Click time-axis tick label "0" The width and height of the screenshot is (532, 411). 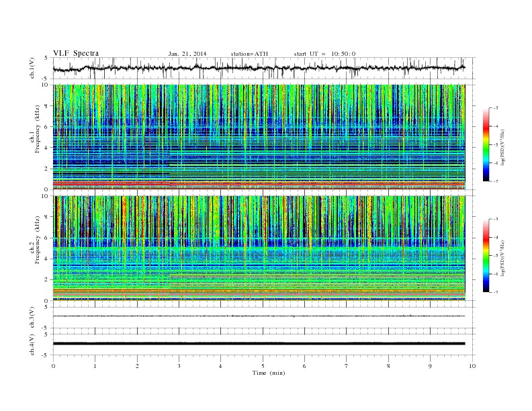point(53,366)
